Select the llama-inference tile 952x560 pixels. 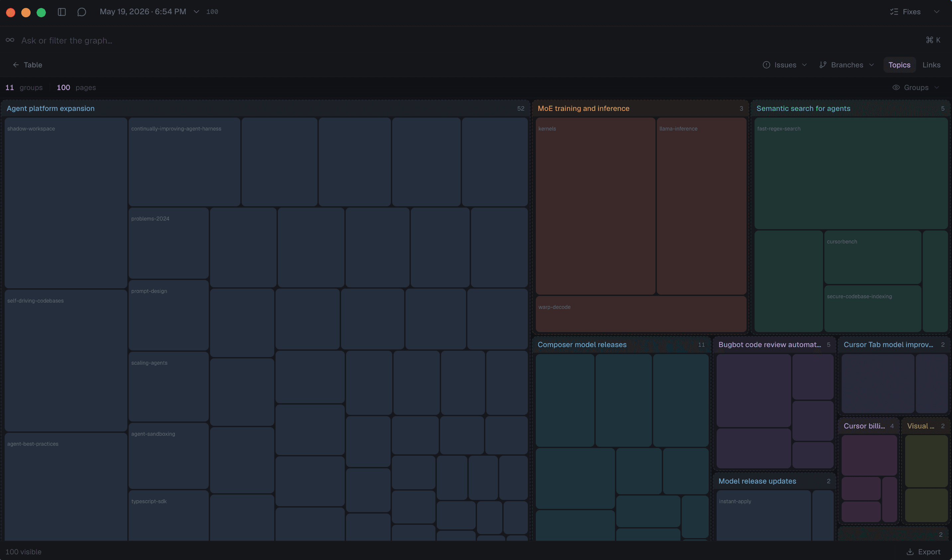(x=701, y=206)
